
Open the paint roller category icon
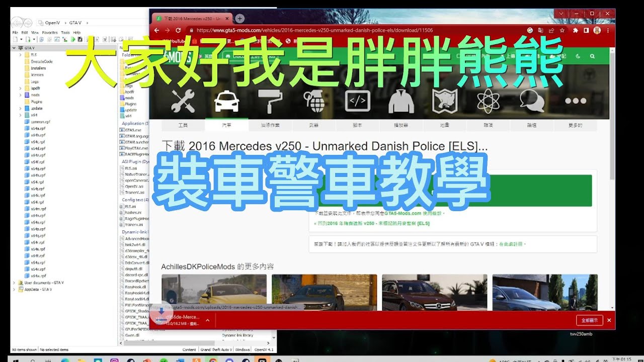pyautogui.click(x=270, y=101)
